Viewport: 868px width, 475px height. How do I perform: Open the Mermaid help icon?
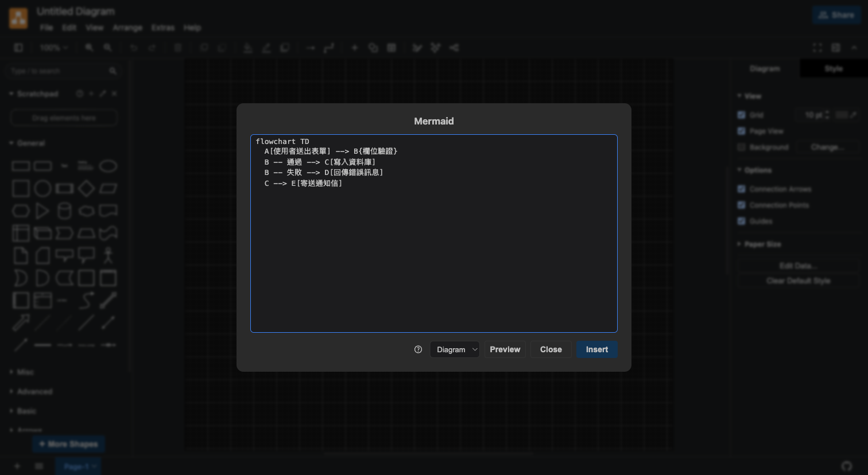click(x=418, y=349)
